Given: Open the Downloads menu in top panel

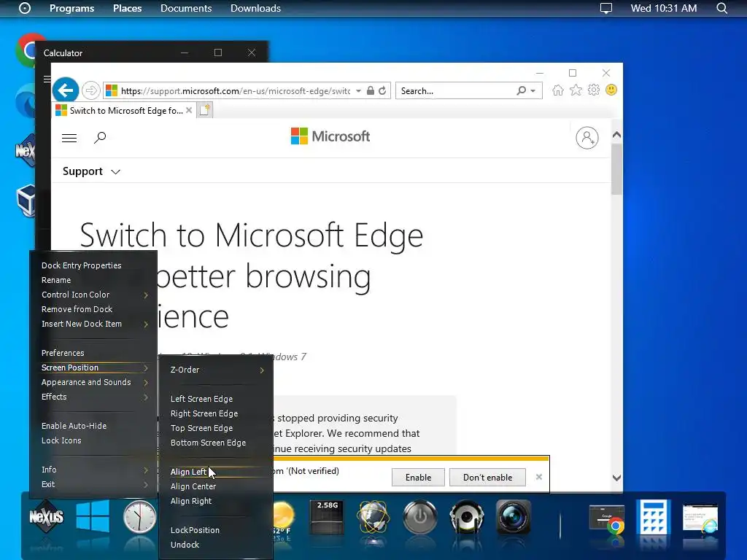Looking at the screenshot, I should [x=256, y=8].
